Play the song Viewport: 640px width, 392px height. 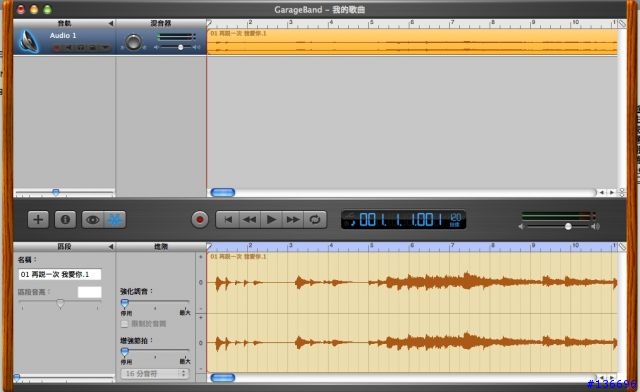(271, 220)
